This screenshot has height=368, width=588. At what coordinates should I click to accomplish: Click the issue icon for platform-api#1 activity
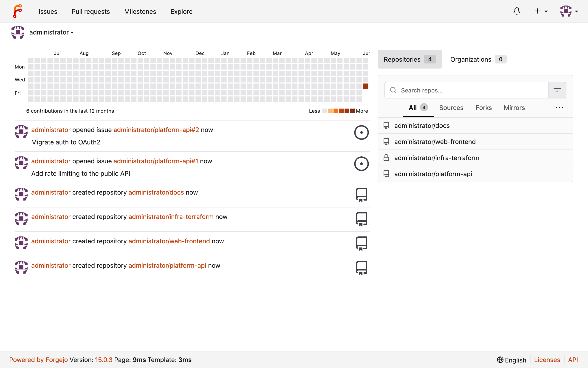coord(361,164)
